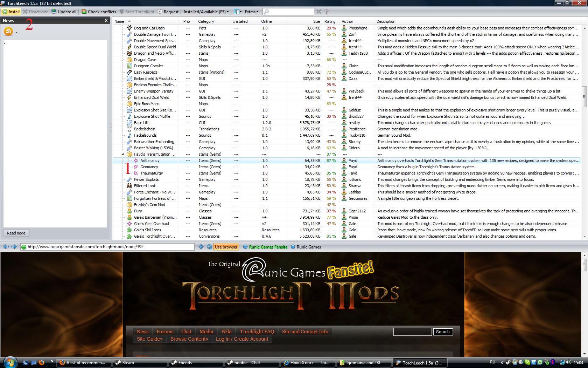
Task: Open the Runic Games Fansite bookmark
Action: (265, 247)
